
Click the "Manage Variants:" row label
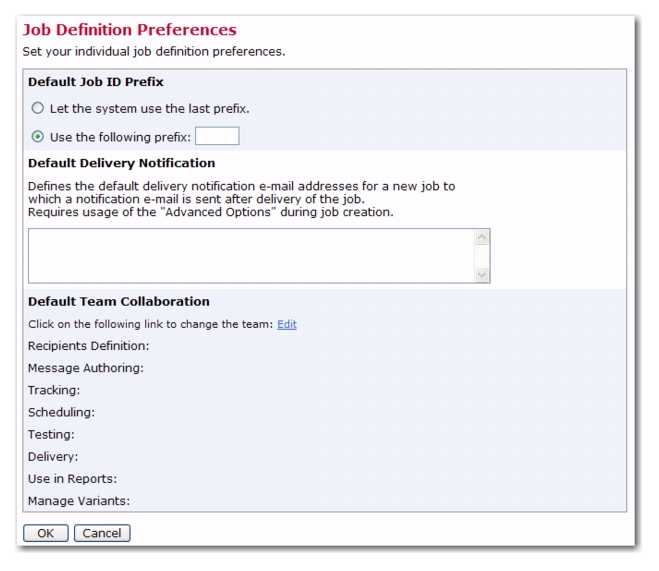(79, 501)
